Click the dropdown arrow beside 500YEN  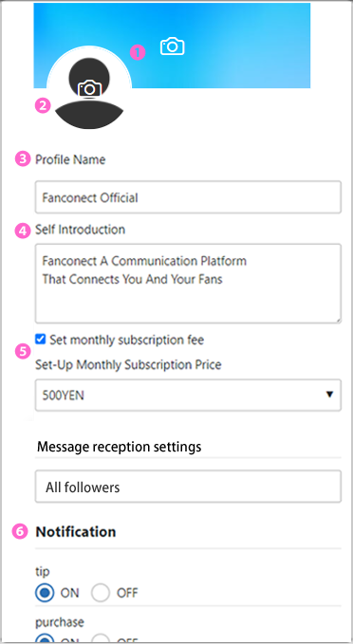(x=329, y=395)
